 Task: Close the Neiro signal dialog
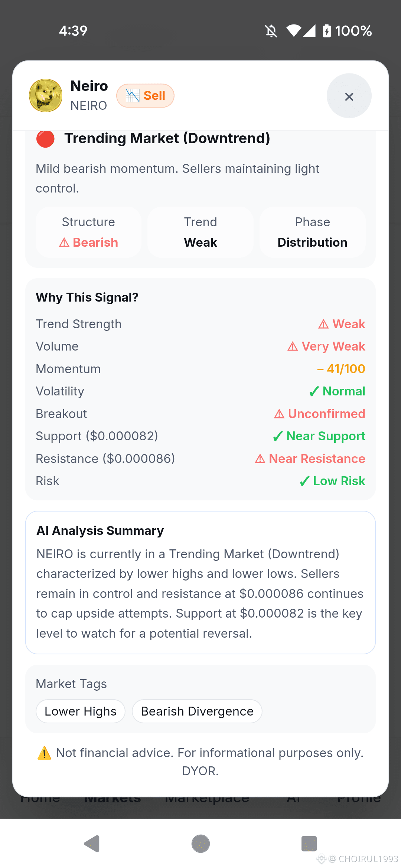[x=349, y=96]
